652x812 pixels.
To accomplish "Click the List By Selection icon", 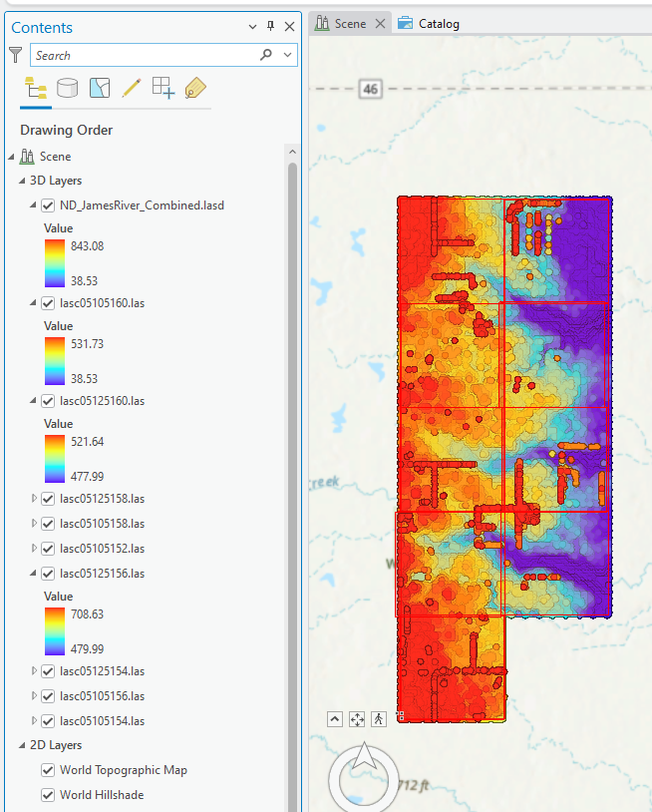I will [x=99, y=88].
